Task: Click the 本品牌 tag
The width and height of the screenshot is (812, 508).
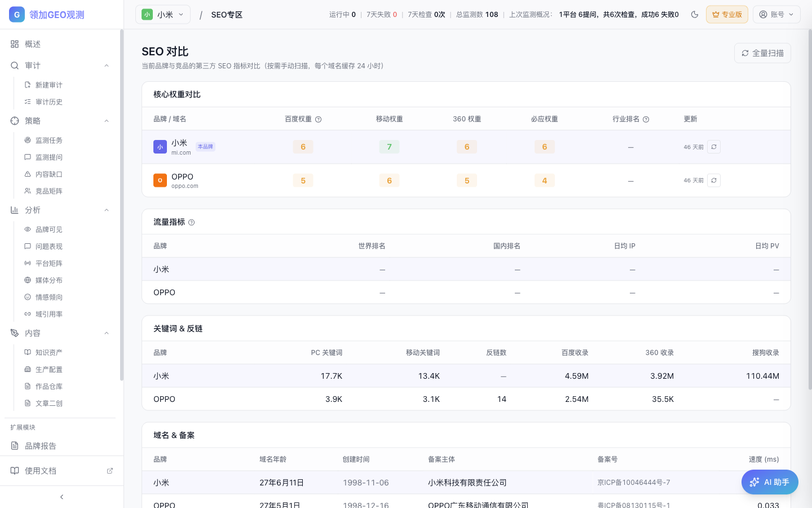Action: click(x=205, y=147)
